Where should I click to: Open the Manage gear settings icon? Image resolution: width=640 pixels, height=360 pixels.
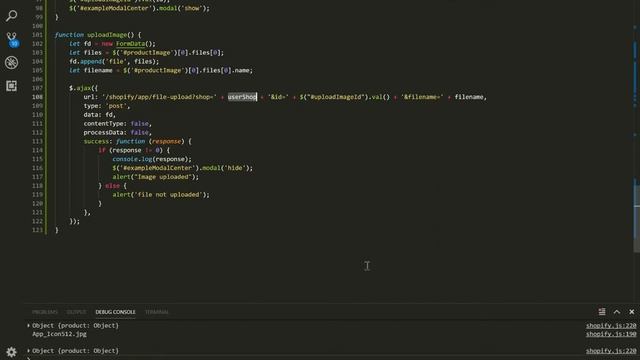pyautogui.click(x=11, y=352)
